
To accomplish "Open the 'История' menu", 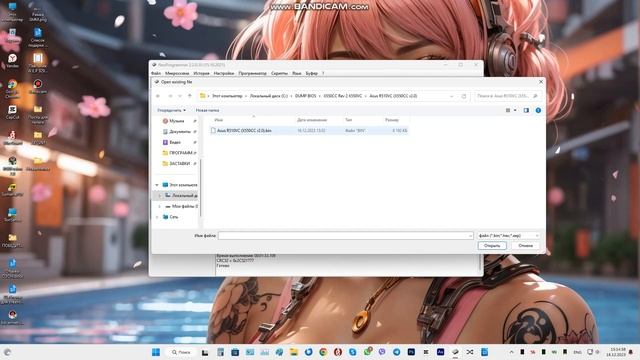I will point(201,73).
